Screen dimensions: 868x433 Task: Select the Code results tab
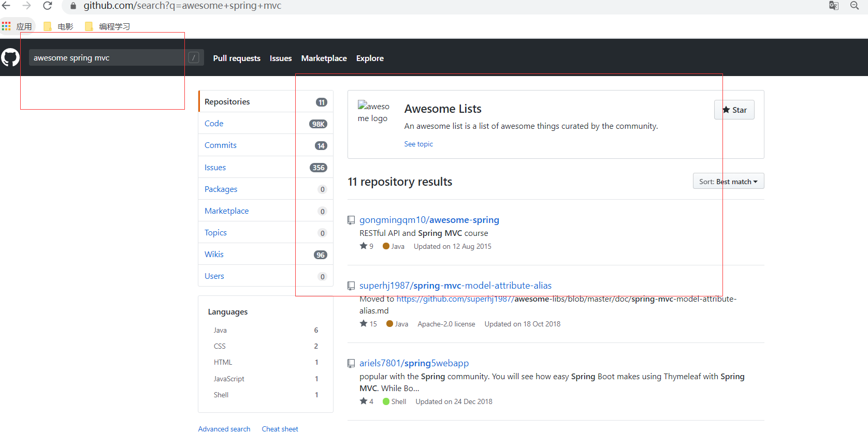click(x=214, y=124)
